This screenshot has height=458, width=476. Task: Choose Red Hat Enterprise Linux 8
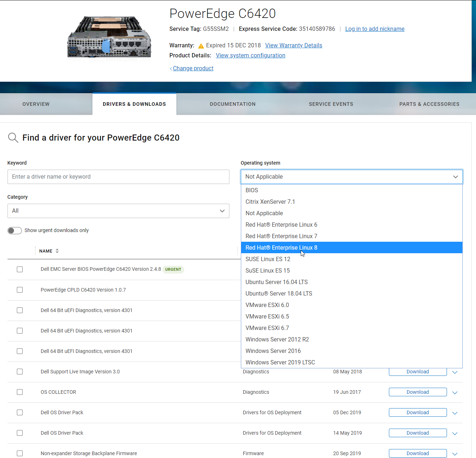pyautogui.click(x=352, y=247)
